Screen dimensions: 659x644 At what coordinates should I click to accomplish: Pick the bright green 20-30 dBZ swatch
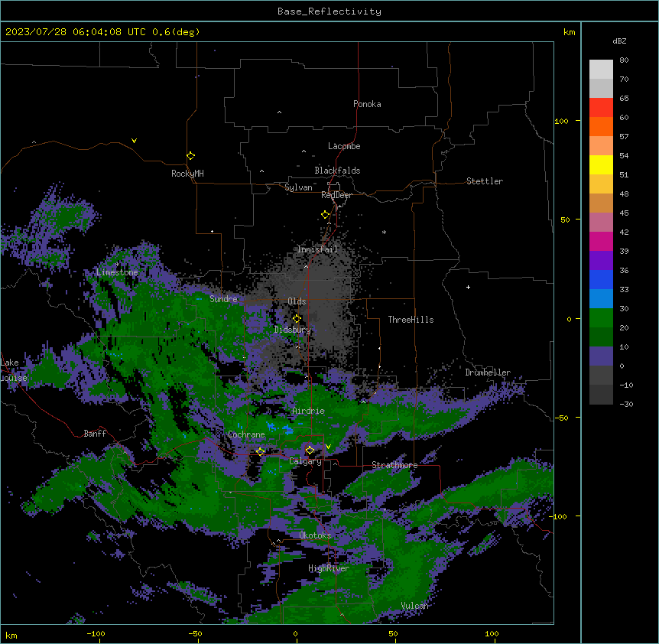click(601, 318)
